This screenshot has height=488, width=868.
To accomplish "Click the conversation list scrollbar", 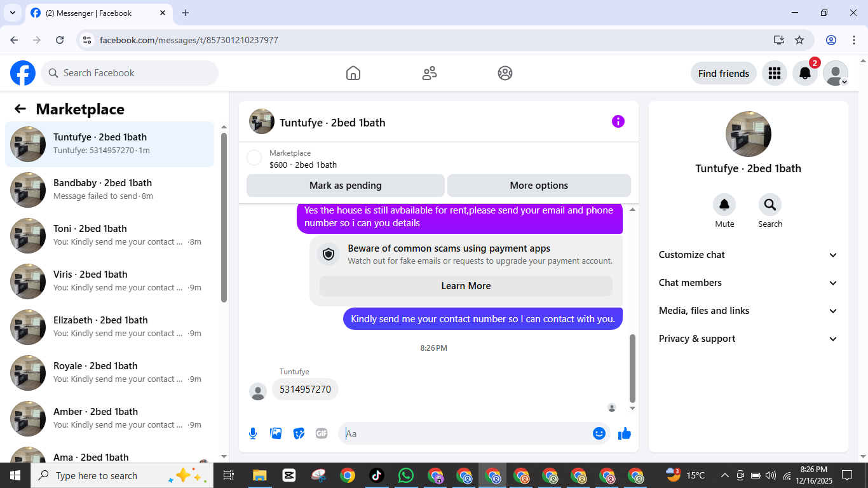I will click(224, 217).
